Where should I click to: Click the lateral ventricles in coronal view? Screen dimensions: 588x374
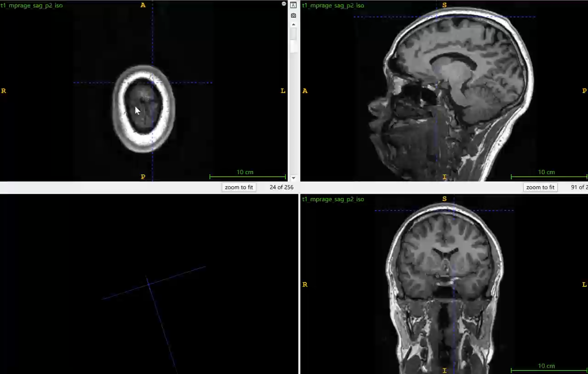444,253
